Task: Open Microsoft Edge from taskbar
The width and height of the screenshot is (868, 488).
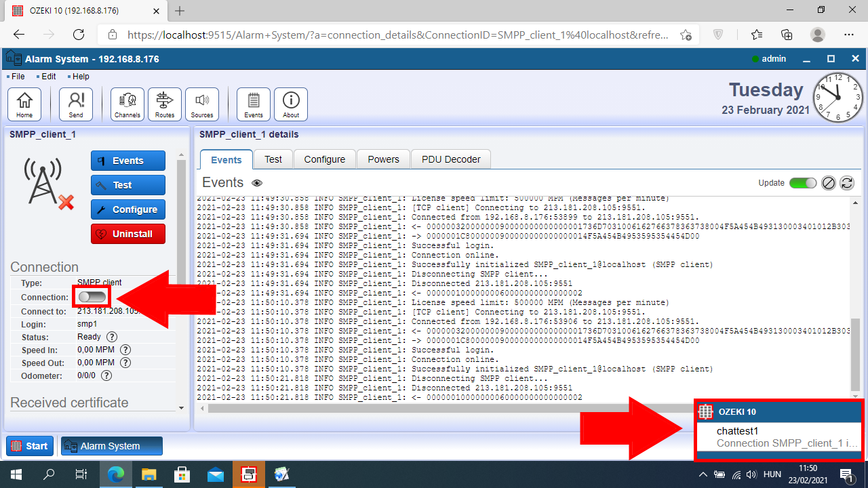Action: [x=116, y=474]
